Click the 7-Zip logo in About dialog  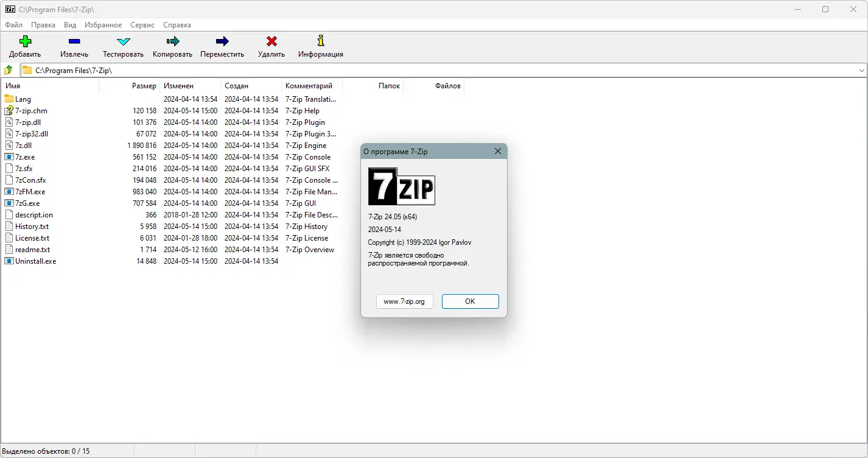pos(402,186)
